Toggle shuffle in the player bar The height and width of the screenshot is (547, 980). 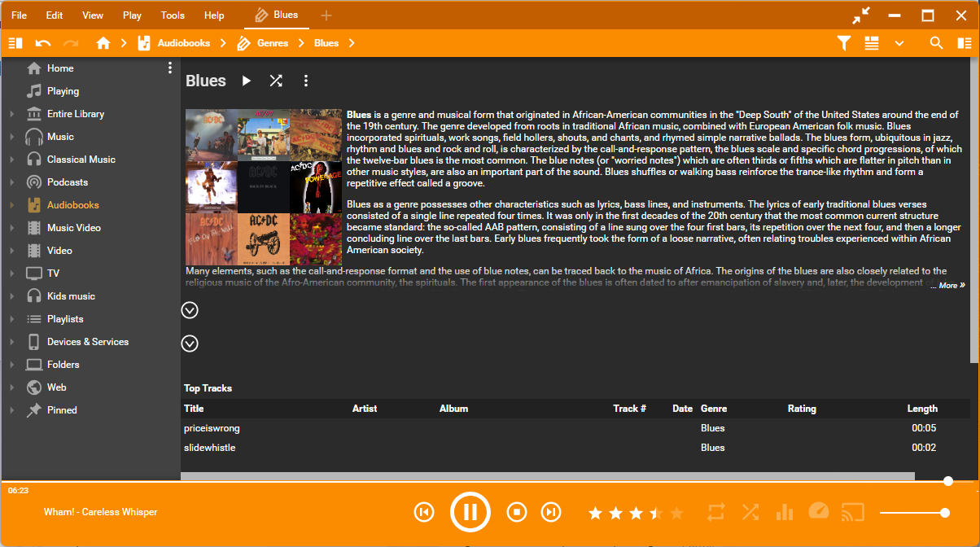point(750,512)
